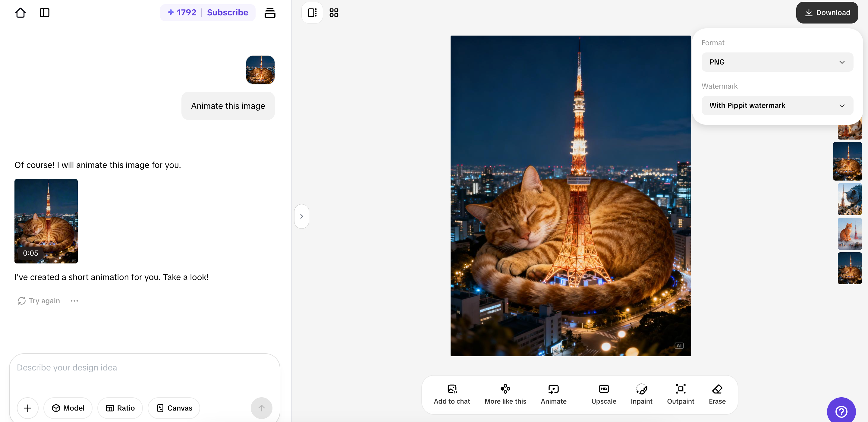Switch to grid view layout

pyautogui.click(x=334, y=12)
